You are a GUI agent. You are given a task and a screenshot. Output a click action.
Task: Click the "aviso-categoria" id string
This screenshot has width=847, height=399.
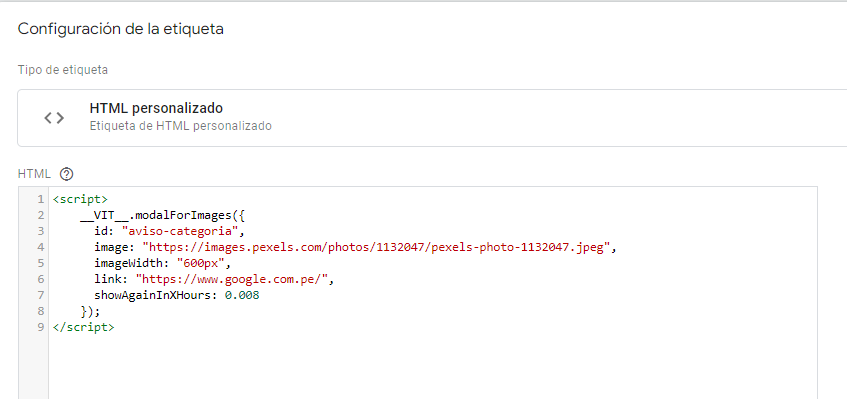(180, 232)
